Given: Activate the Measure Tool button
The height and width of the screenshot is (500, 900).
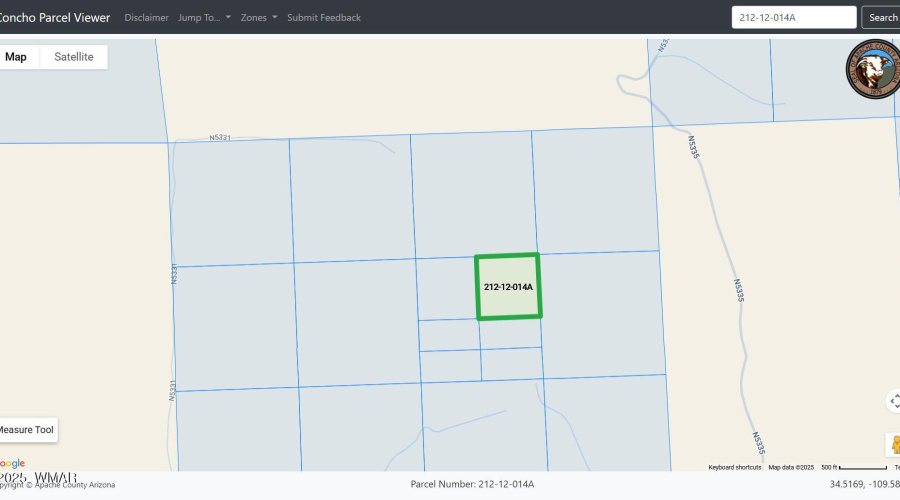Looking at the screenshot, I should pos(26,430).
